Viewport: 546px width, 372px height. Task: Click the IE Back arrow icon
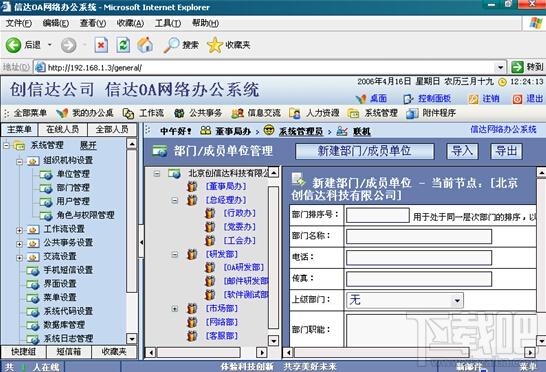click(x=13, y=45)
